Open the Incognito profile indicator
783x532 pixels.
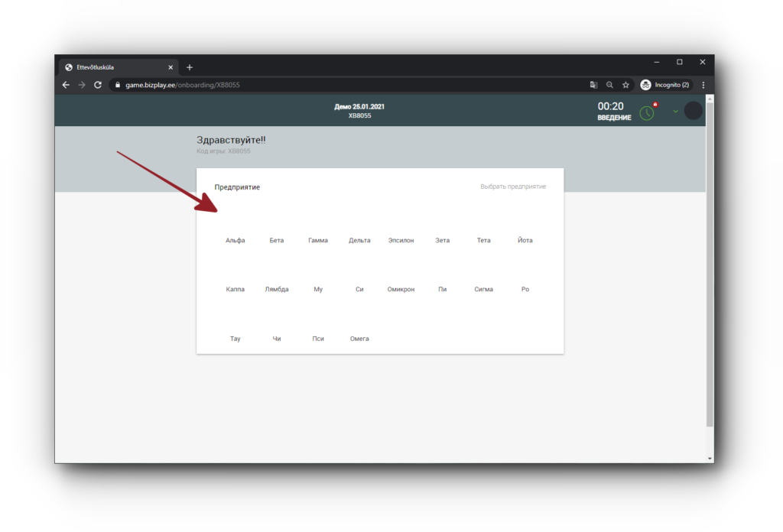click(x=665, y=85)
